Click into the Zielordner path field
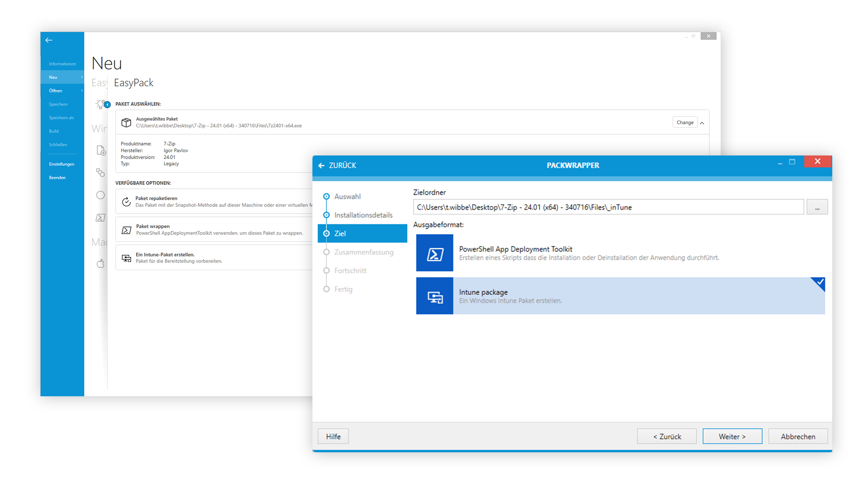Viewport: 868px width, 488px height. pyautogui.click(x=609, y=207)
